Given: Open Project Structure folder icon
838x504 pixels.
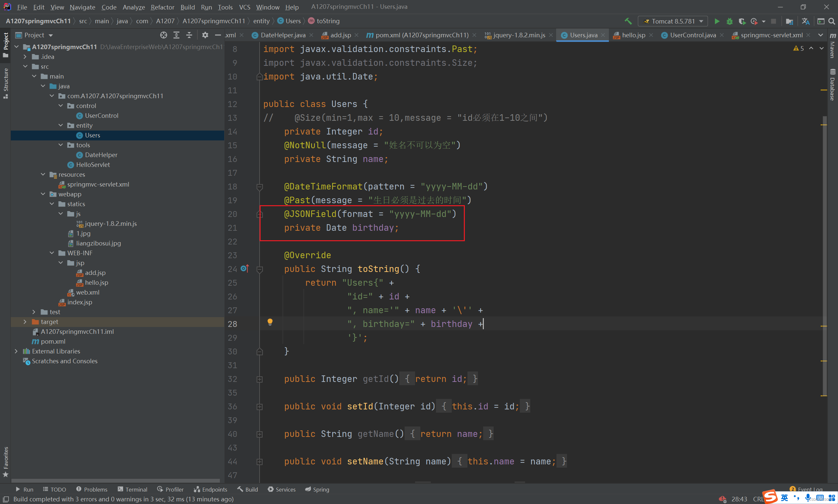Looking at the screenshot, I should (x=790, y=21).
